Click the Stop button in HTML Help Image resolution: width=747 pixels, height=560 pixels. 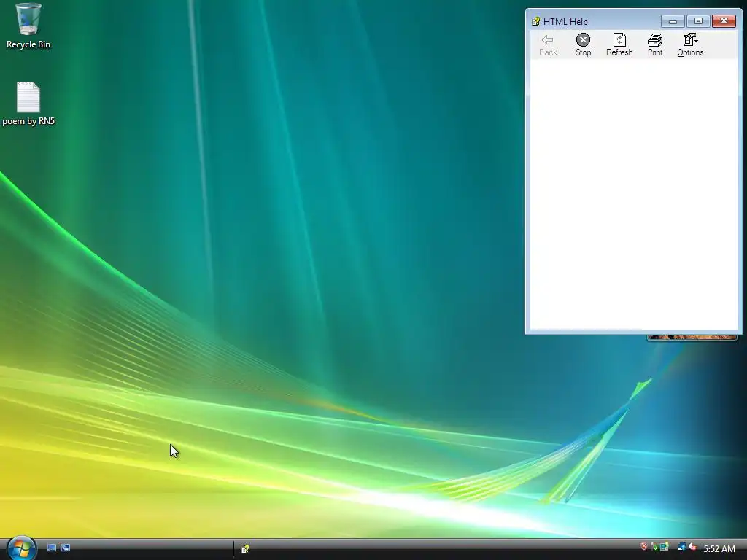pos(583,45)
